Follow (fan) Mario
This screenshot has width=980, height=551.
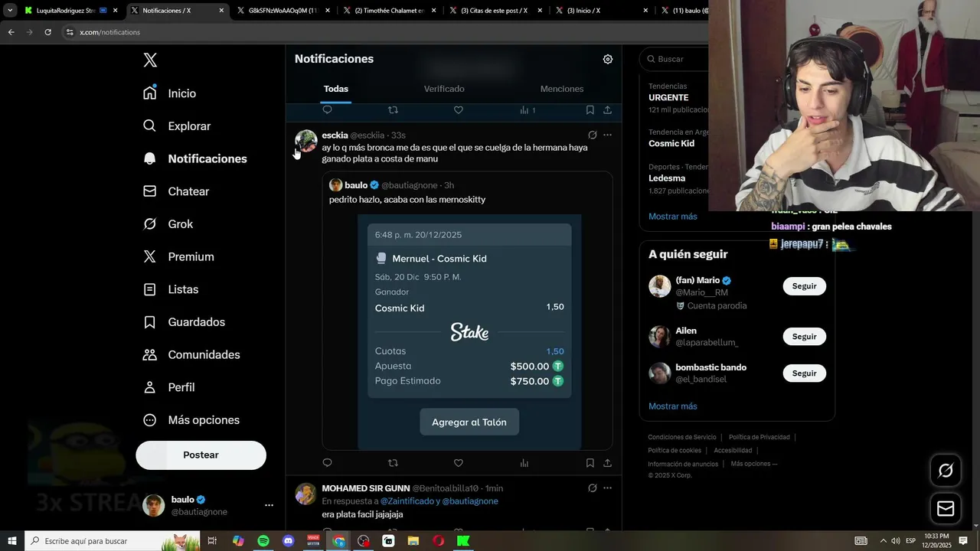tap(804, 286)
